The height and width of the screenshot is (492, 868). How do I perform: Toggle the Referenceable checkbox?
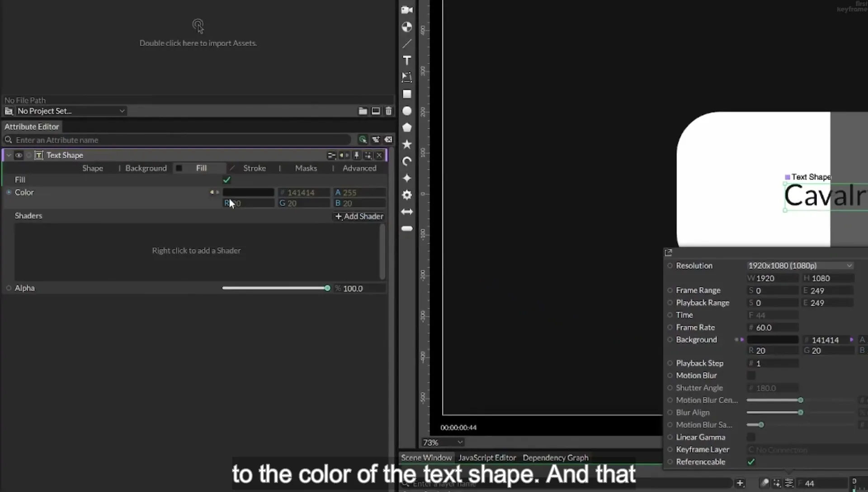(x=751, y=462)
